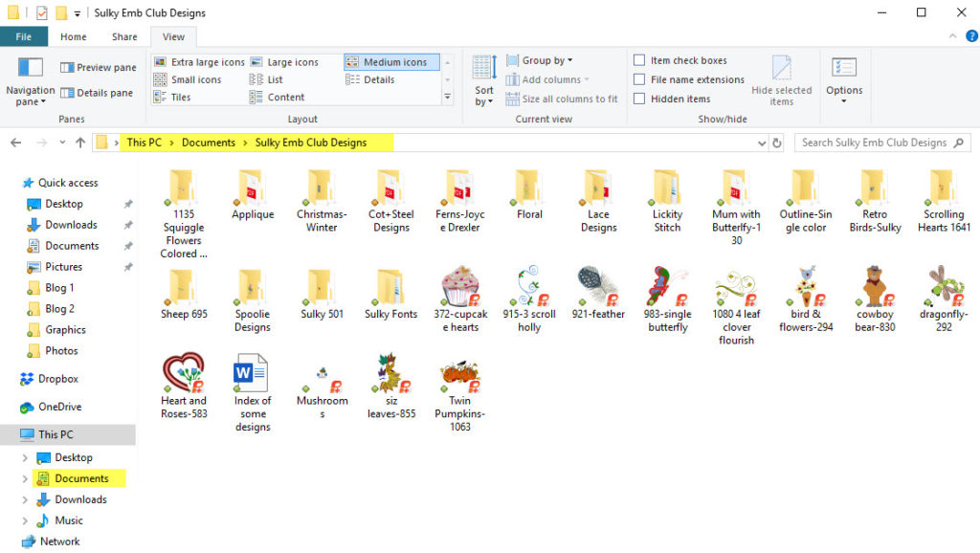The width and height of the screenshot is (980, 553).
Task: Open Dropbox in the navigation pane
Action: 49,379
